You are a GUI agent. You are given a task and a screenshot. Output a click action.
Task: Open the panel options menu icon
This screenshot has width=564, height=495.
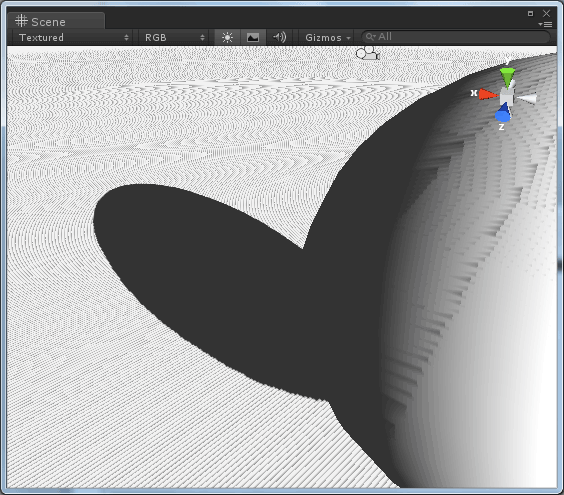click(x=545, y=24)
